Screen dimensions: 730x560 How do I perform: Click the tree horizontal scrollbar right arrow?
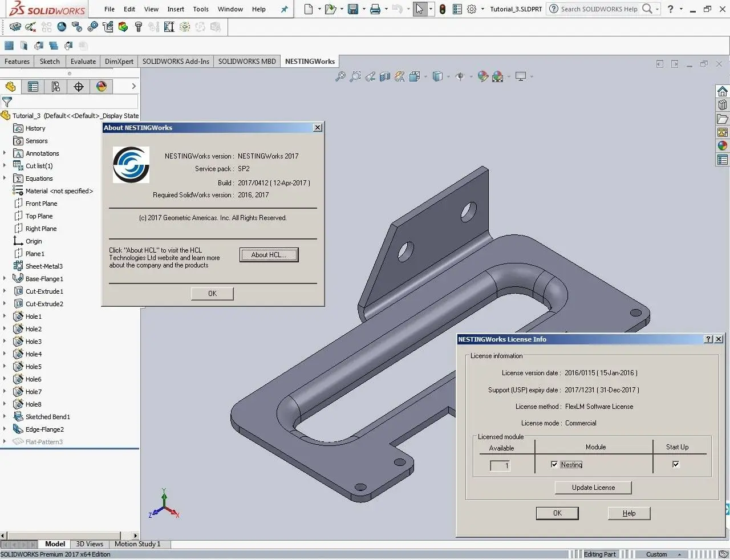(135, 535)
